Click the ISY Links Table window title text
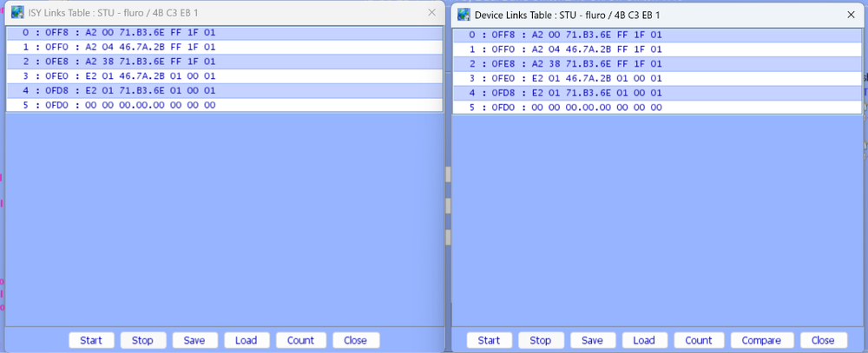Viewport: 868px width, 353px height. [113, 13]
